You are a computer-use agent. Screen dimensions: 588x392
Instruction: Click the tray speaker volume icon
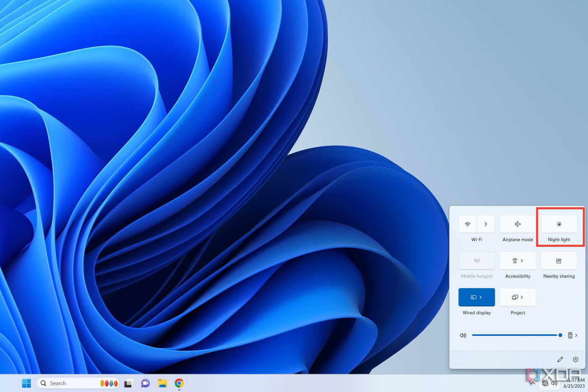(x=554, y=383)
